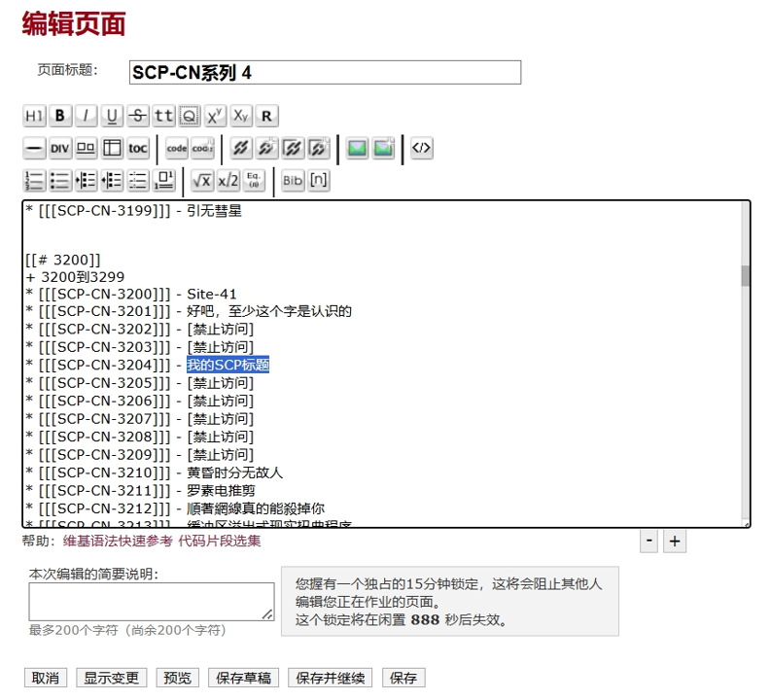Apply subscript with the X_y icon

[x=241, y=116]
